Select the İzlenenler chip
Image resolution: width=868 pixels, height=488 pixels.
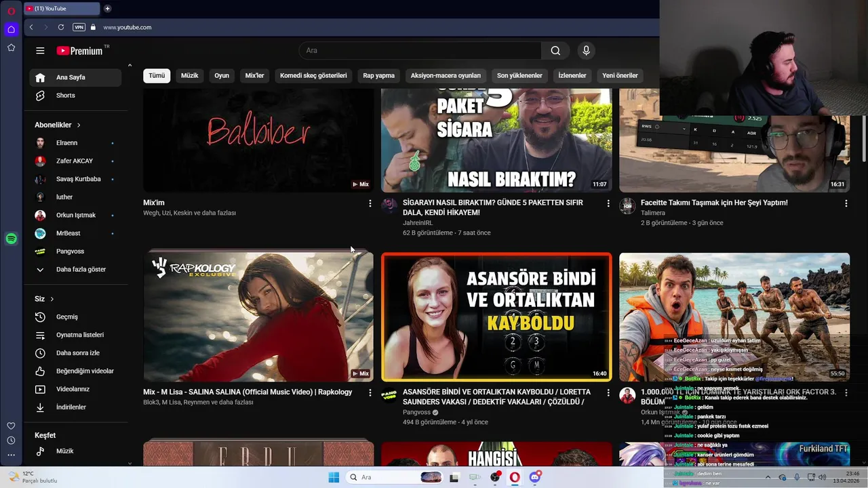[x=572, y=76]
